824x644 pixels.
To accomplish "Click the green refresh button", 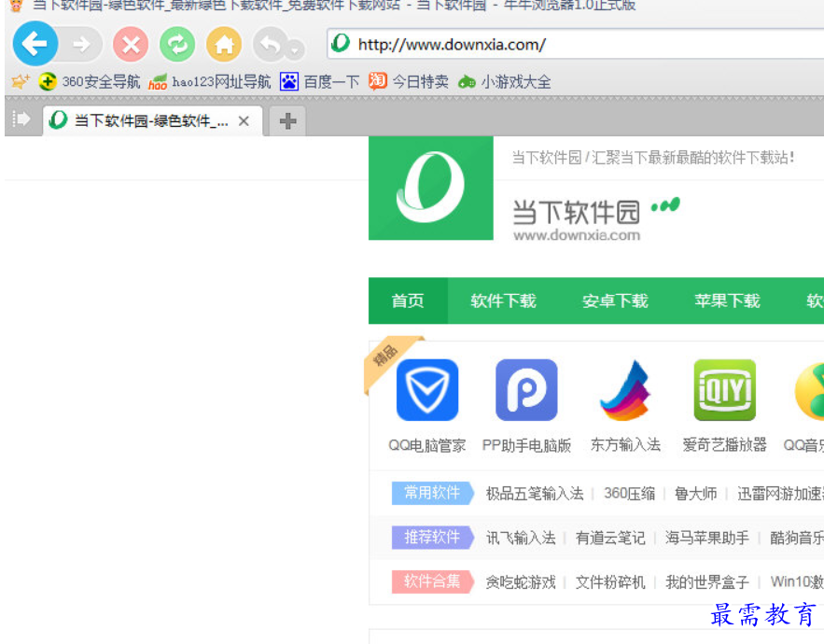I will click(x=177, y=45).
